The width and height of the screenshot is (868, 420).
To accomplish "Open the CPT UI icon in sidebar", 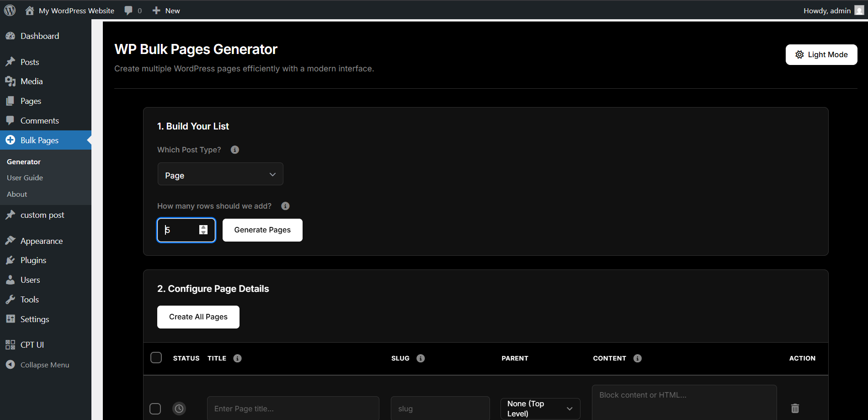I will click(11, 345).
